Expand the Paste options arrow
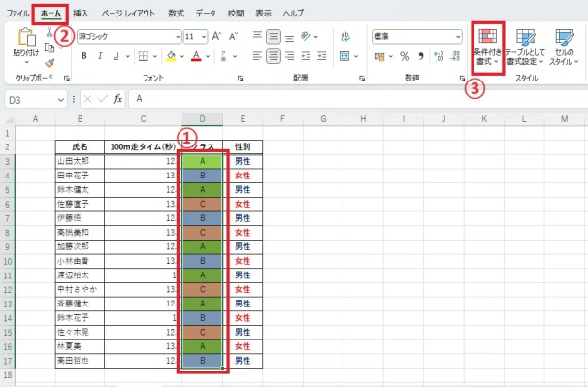 26,62
